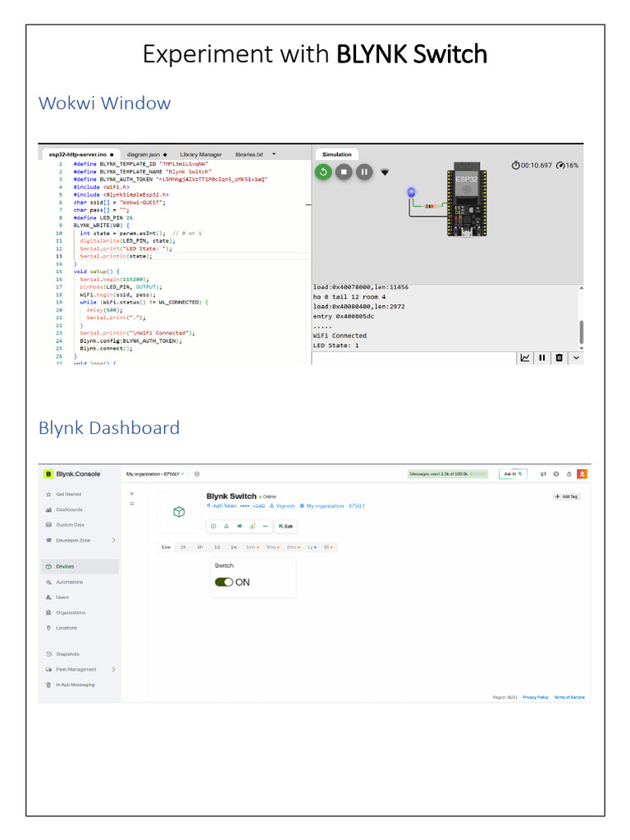
Task: Select the ESP32 board in the simulation
Action: (x=467, y=199)
